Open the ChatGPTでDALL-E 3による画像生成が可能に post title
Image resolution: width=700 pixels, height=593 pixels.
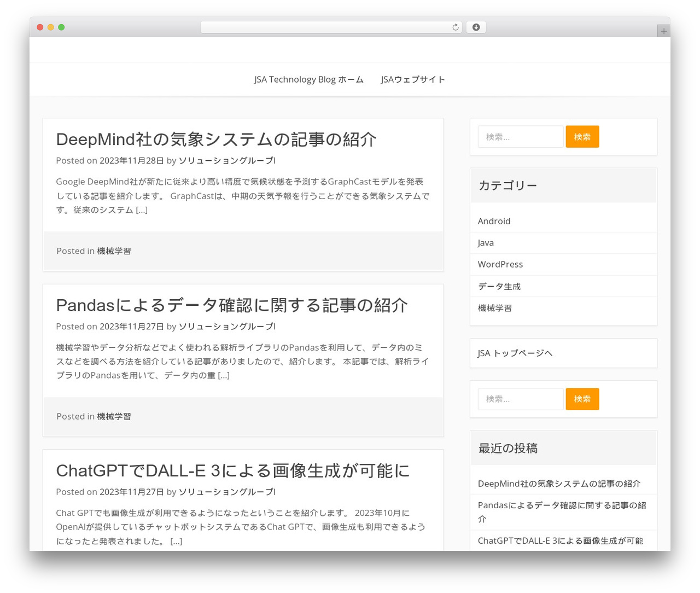click(x=233, y=470)
